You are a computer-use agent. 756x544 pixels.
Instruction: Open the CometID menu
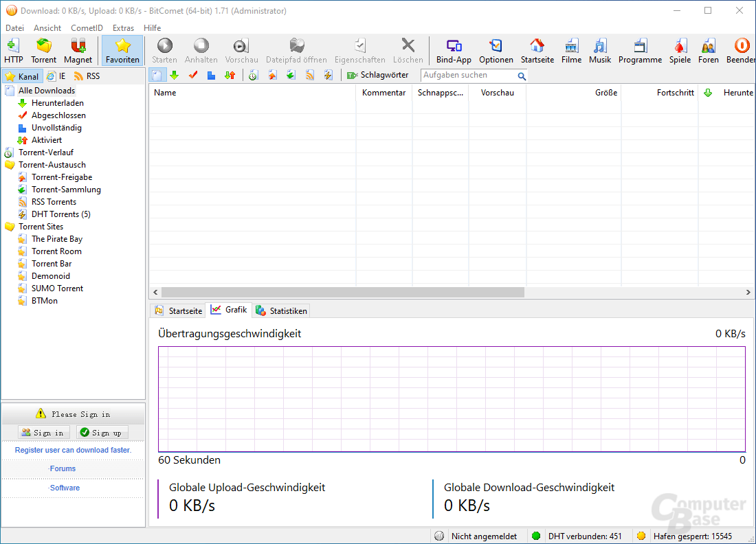tap(87, 28)
